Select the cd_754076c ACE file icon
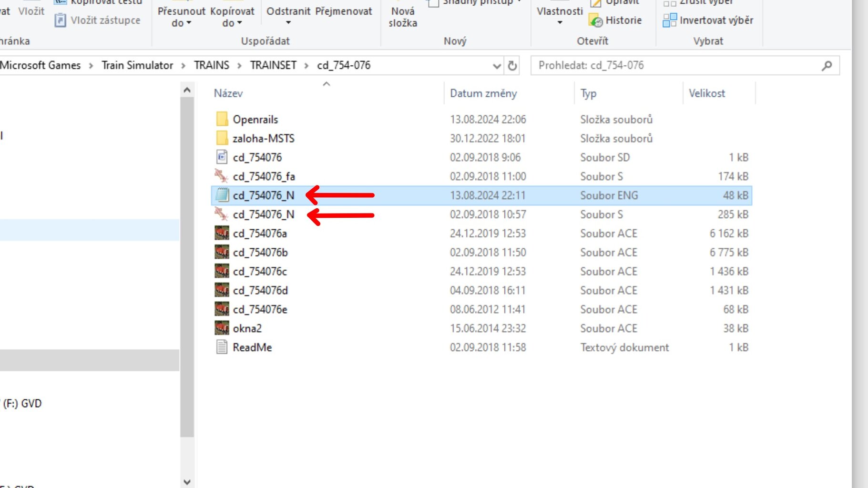868x488 pixels. coord(222,271)
